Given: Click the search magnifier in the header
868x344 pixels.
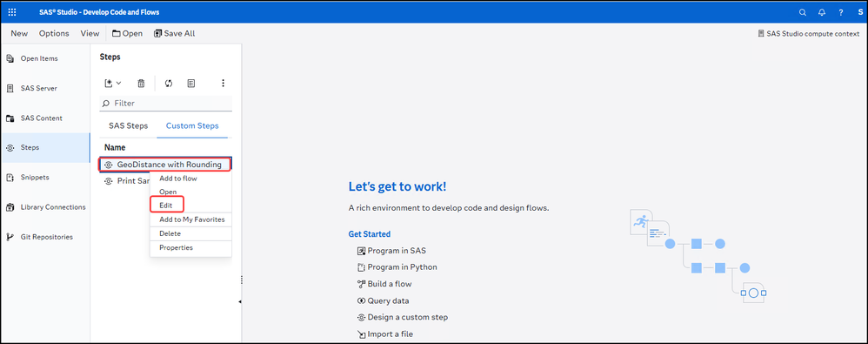Looking at the screenshot, I should (x=803, y=12).
